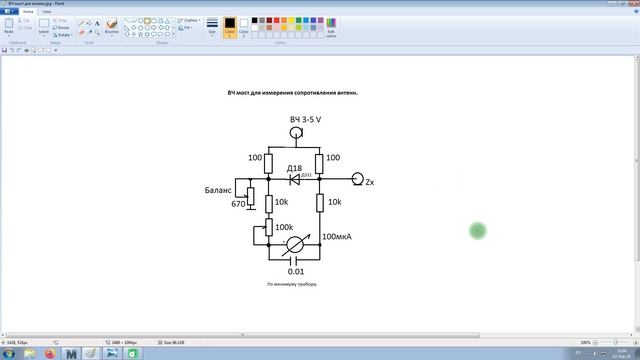The width and height of the screenshot is (640, 360).
Task: Select the highlighted Rectangle shape
Action: [x=147, y=21]
